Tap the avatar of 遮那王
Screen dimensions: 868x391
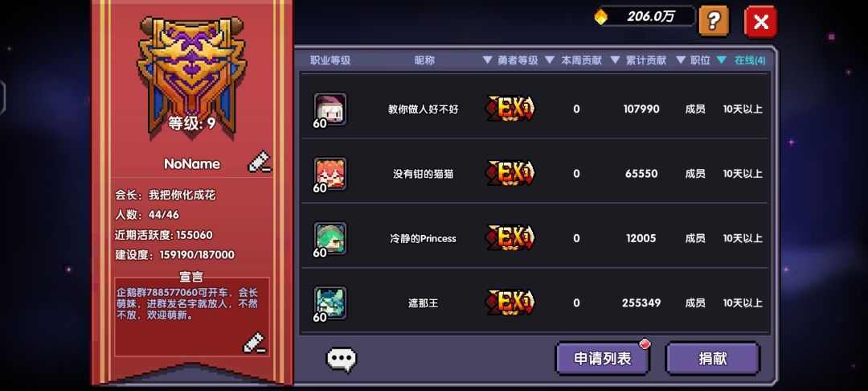tap(330, 303)
